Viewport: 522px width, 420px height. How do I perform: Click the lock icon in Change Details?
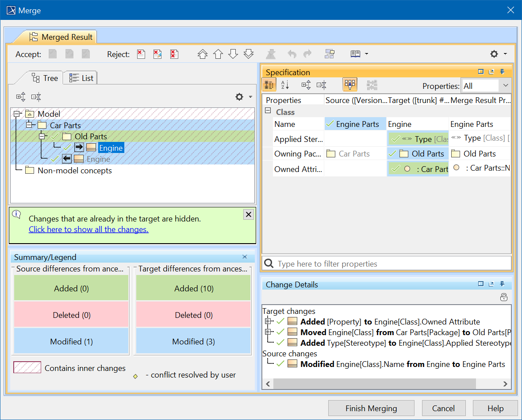coord(503,298)
